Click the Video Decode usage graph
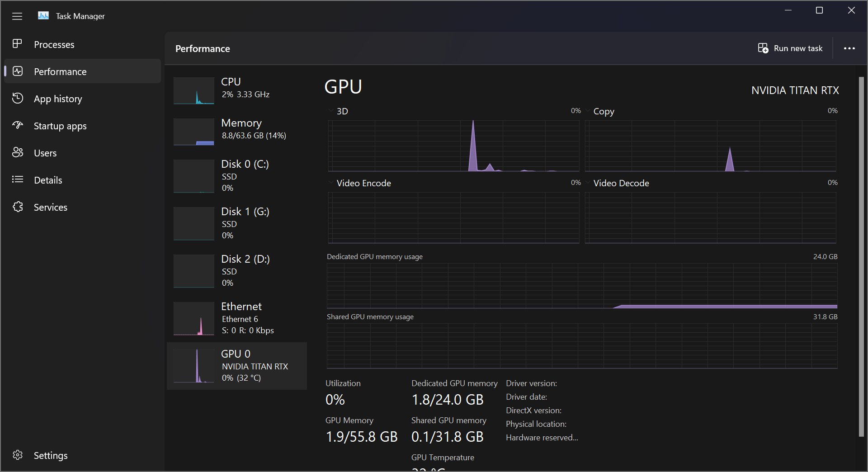 (711, 217)
